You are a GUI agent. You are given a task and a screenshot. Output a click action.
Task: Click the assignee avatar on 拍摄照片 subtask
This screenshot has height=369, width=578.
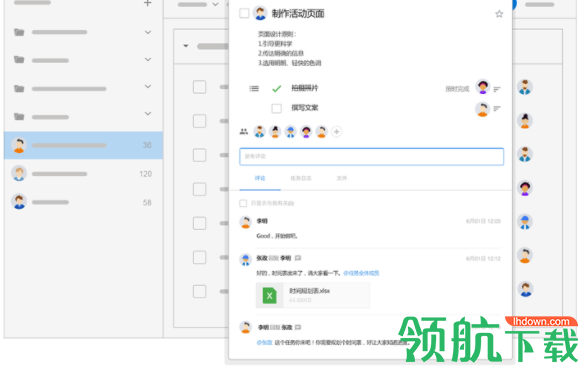click(483, 87)
